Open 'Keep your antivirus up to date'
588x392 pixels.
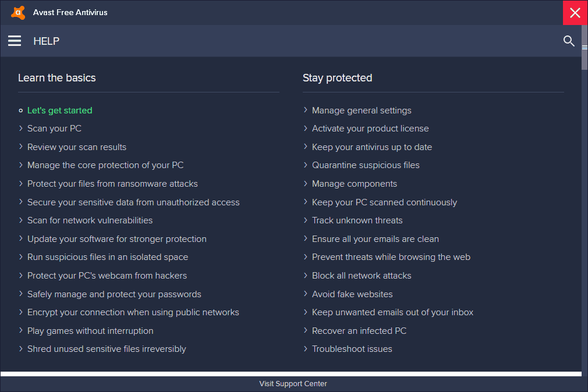click(372, 147)
